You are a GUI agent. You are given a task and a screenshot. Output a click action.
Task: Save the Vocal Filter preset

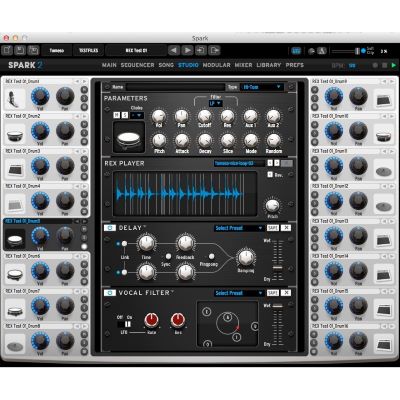pos(273,293)
